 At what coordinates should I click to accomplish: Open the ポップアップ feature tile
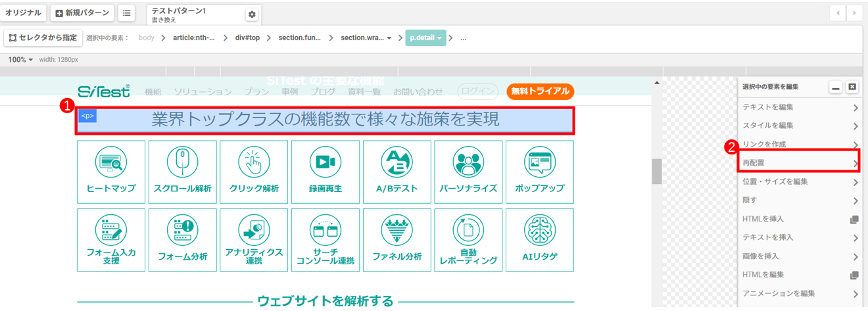540,172
